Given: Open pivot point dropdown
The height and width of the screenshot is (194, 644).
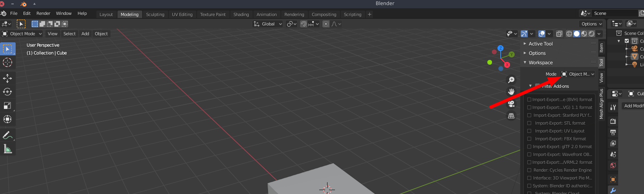Looking at the screenshot, I should coord(292,24).
